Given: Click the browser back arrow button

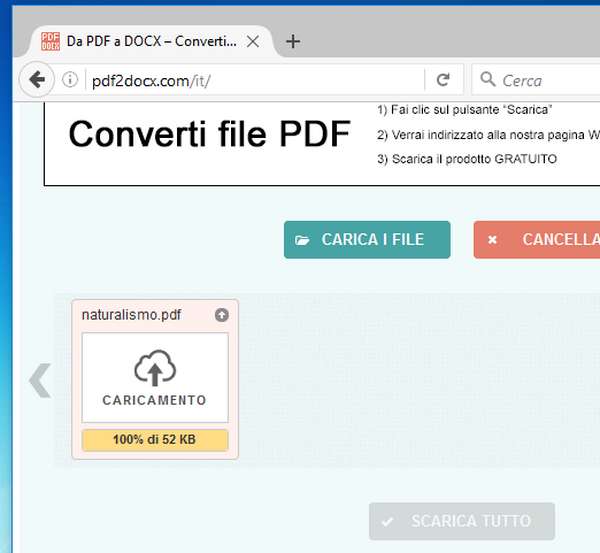Looking at the screenshot, I should click(x=37, y=80).
